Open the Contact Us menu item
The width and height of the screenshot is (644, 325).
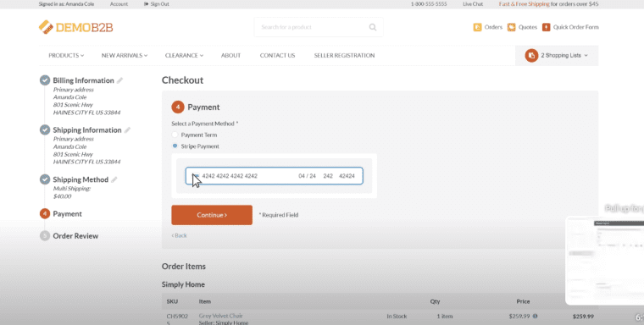point(277,55)
